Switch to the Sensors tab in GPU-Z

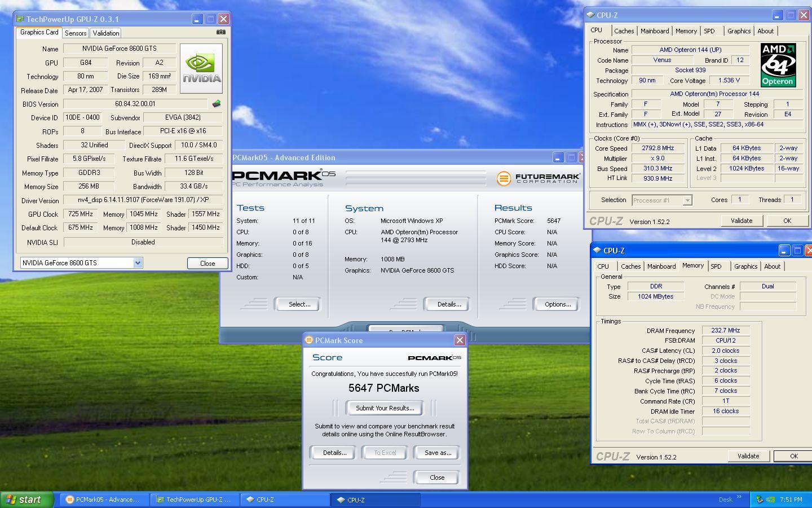click(x=76, y=33)
